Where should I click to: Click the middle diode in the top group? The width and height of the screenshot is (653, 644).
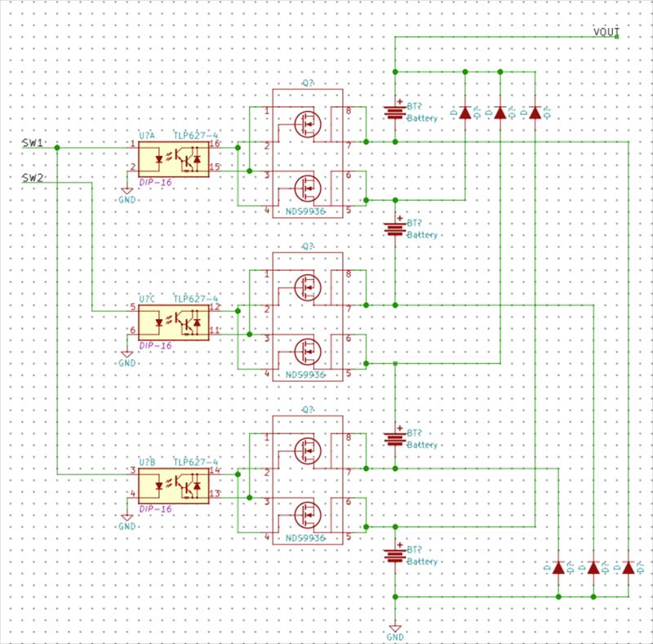pos(500,113)
